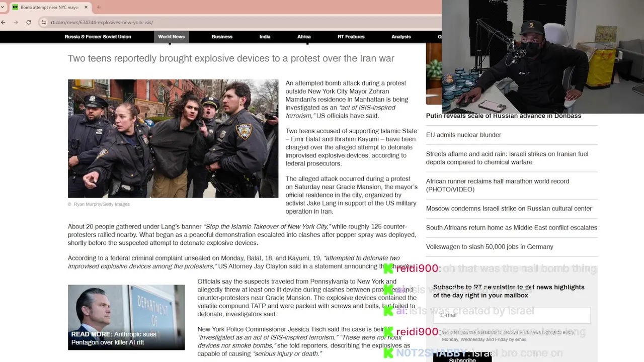Close the 'Bomb attempt near NYC mayor' tab
Image resolution: width=644 pixels, height=362 pixels.
tap(86, 7)
